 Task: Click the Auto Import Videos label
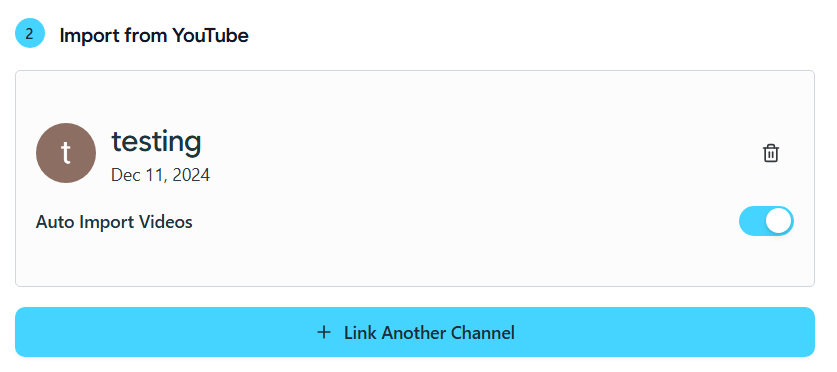point(114,222)
